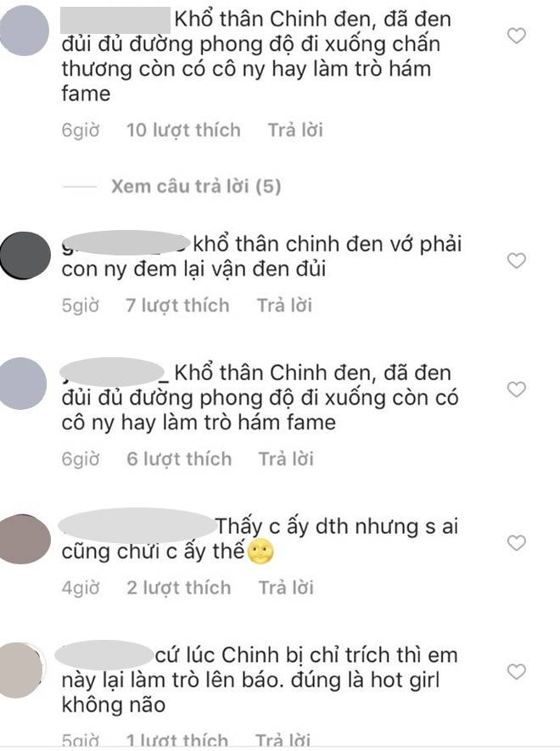This screenshot has height=751, width=560.
Task: Like the 'Thấy c ấy dth' comment
Action: (516, 542)
